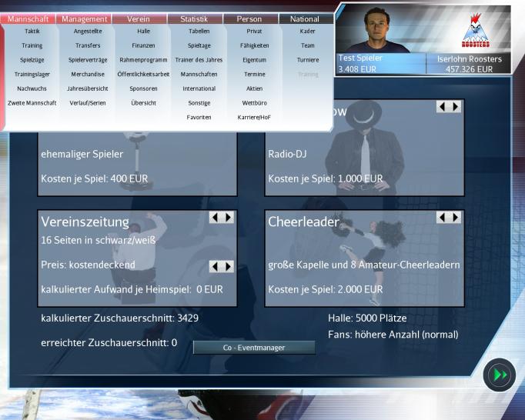This screenshot has height=420, width=525.
Task: Click 'Halle: 5000 Plätze' text
Action: coord(367,318)
